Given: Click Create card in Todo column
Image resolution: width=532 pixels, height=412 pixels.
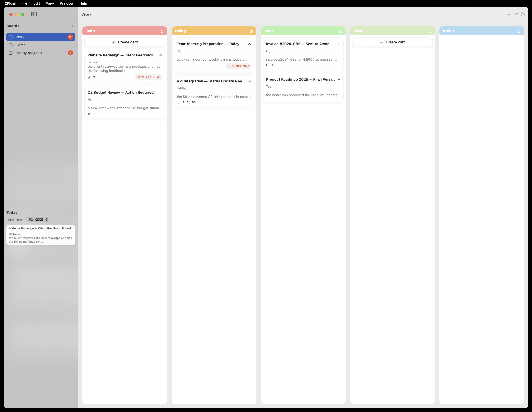Looking at the screenshot, I should click(x=125, y=42).
